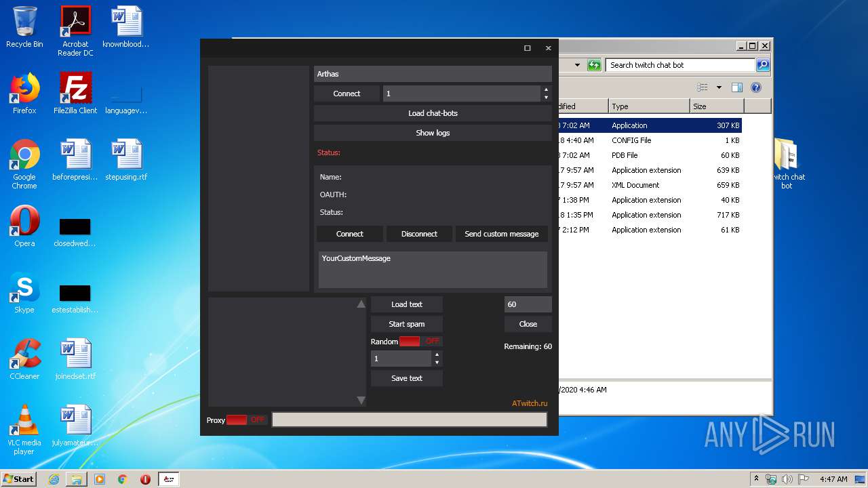Viewport: 868px width, 488px height.
Task: Click the taskbar Chrome icon
Action: tap(123, 479)
